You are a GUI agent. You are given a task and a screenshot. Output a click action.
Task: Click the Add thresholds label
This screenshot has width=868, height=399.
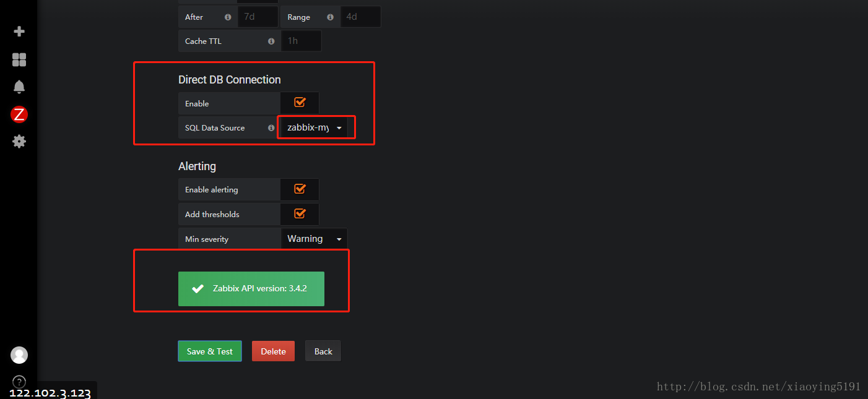[212, 214]
